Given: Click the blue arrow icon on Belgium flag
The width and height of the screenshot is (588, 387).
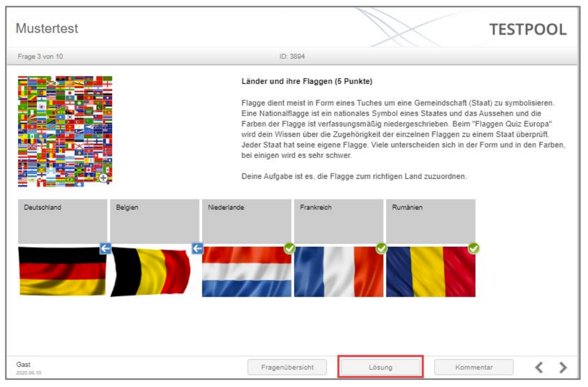Looking at the screenshot, I should [198, 248].
